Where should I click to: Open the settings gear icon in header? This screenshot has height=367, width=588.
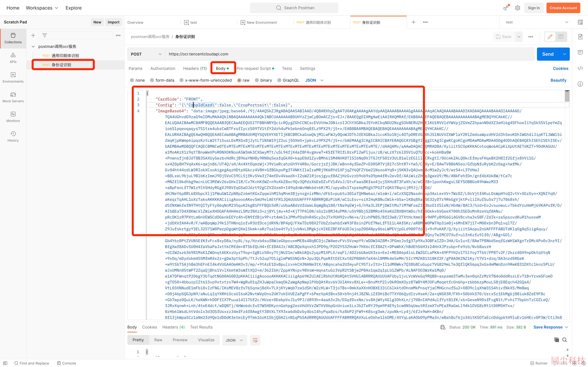point(518,8)
